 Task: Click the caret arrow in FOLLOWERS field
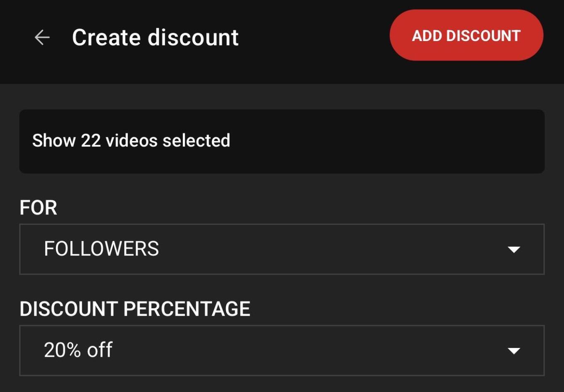(x=514, y=249)
